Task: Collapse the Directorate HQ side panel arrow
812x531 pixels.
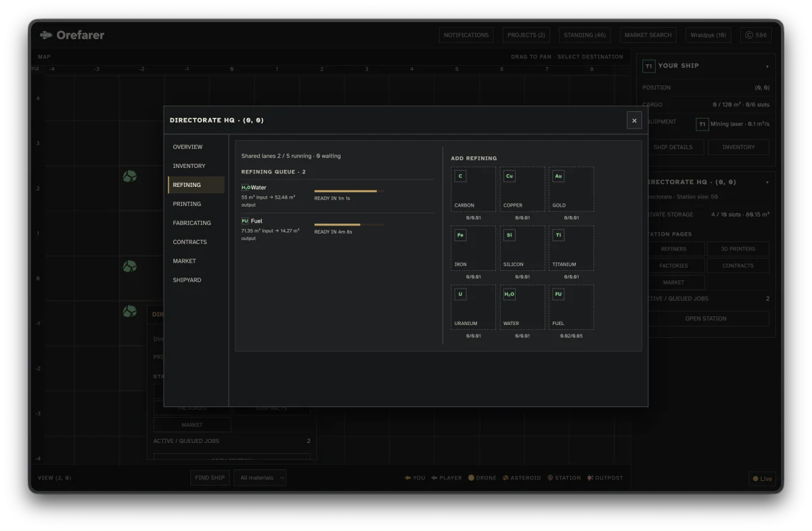Action: pyautogui.click(x=767, y=182)
